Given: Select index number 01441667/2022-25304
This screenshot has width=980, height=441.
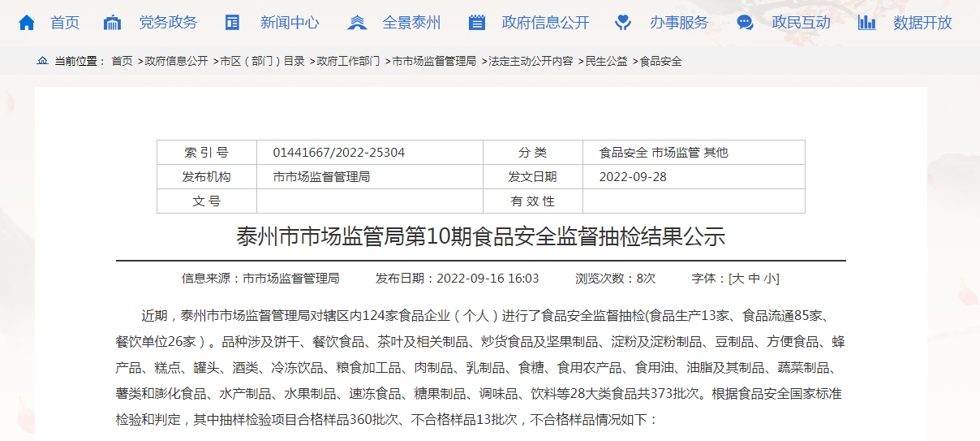Looking at the screenshot, I should tap(339, 153).
